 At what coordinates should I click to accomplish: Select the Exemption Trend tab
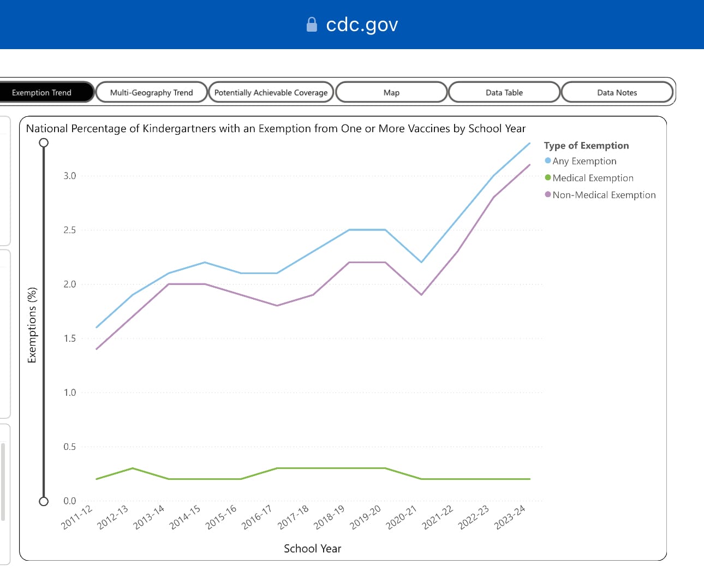point(42,92)
